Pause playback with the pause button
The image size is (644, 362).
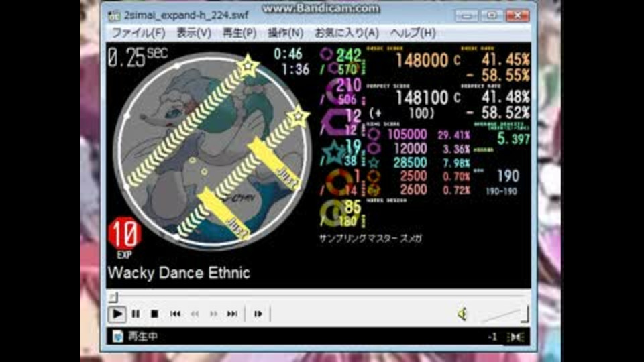(136, 314)
